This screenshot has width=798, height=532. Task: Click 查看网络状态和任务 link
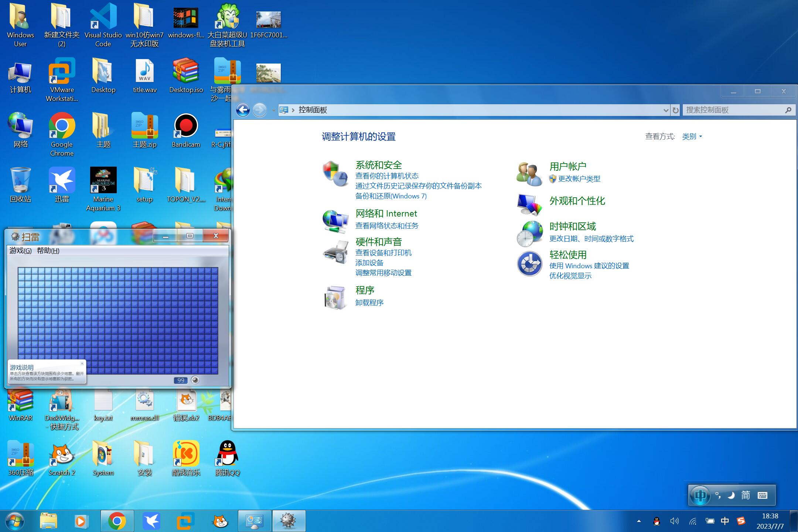tap(387, 225)
